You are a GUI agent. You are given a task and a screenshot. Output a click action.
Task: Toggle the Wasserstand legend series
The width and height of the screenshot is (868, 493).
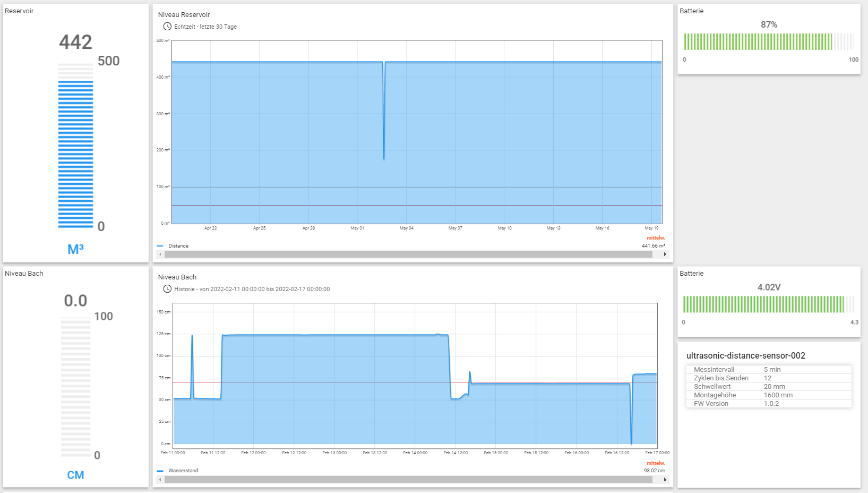coord(183,471)
